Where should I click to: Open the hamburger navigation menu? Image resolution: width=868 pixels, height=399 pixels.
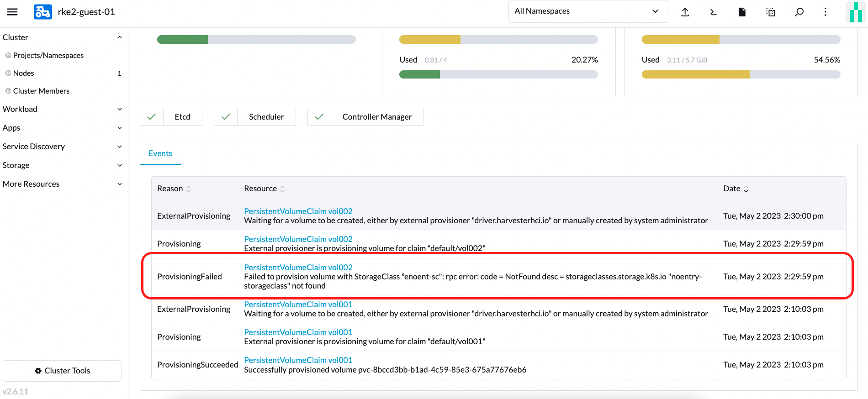(12, 12)
